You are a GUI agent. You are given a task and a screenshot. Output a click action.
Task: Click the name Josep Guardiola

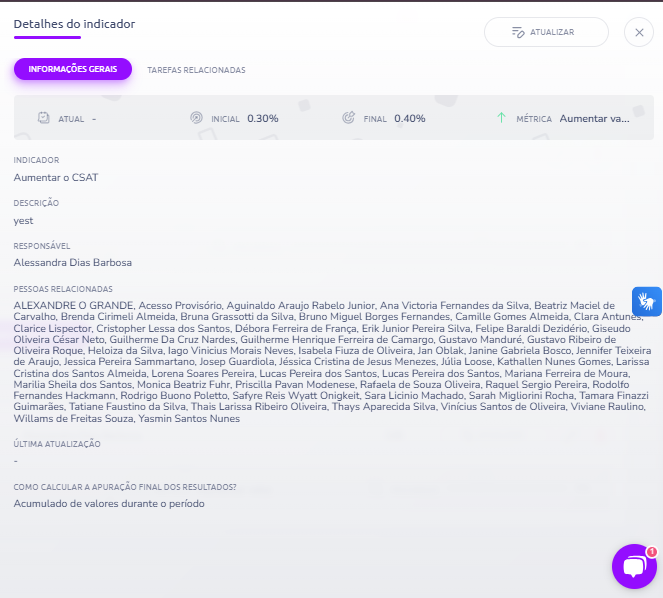pyautogui.click(x=237, y=362)
